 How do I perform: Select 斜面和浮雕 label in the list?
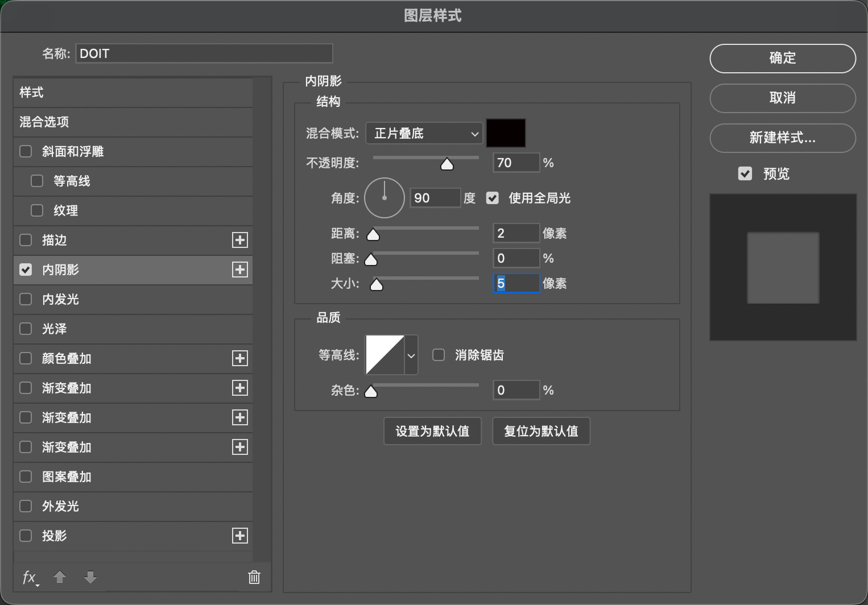click(x=73, y=151)
